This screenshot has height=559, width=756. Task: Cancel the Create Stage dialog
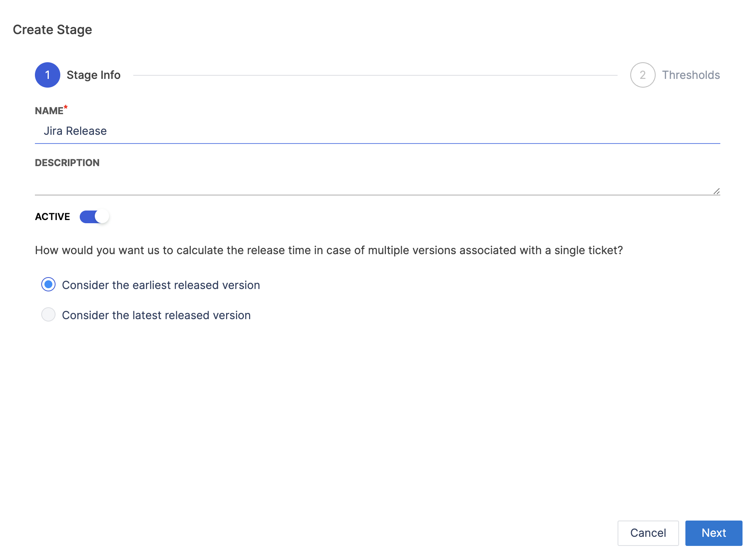coord(648,533)
